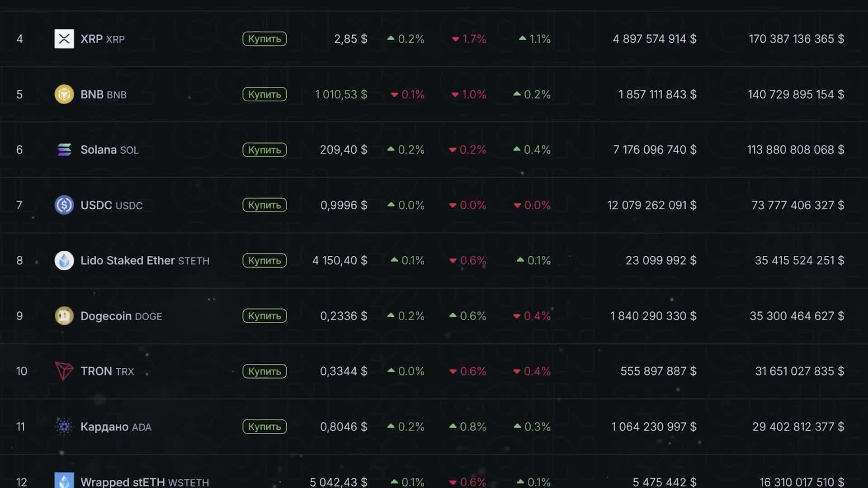Click the Solana price 209,40 $

click(344, 150)
